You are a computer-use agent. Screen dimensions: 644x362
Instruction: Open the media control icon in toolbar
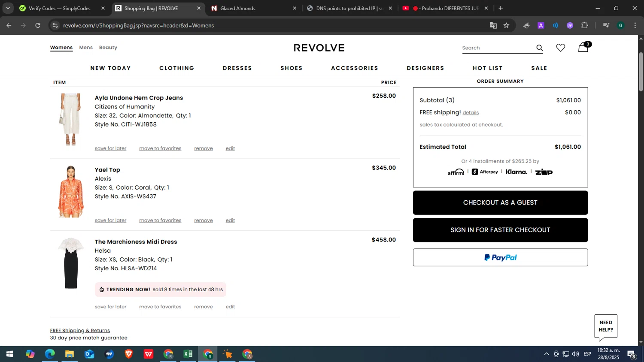[x=606, y=25]
